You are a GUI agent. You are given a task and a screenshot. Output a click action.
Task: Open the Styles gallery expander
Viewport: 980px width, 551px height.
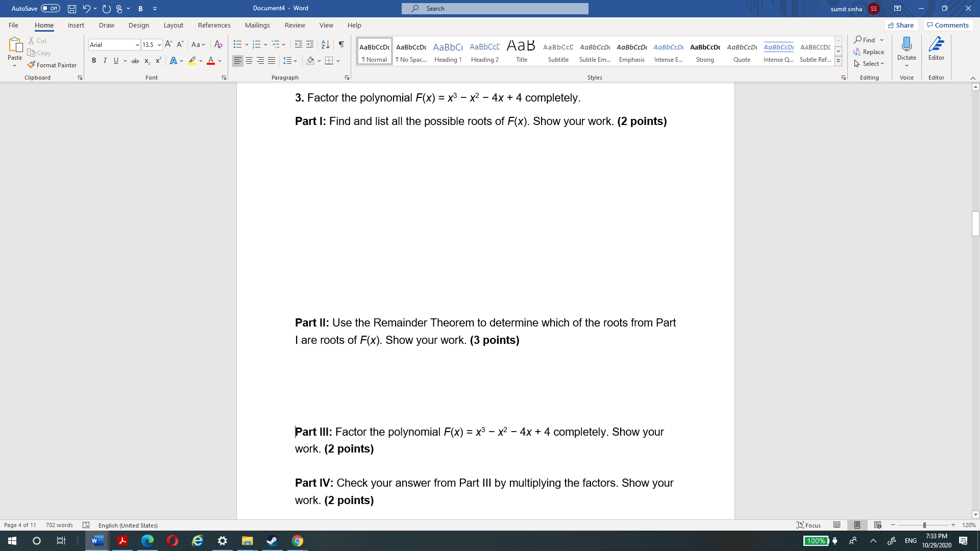(x=838, y=61)
